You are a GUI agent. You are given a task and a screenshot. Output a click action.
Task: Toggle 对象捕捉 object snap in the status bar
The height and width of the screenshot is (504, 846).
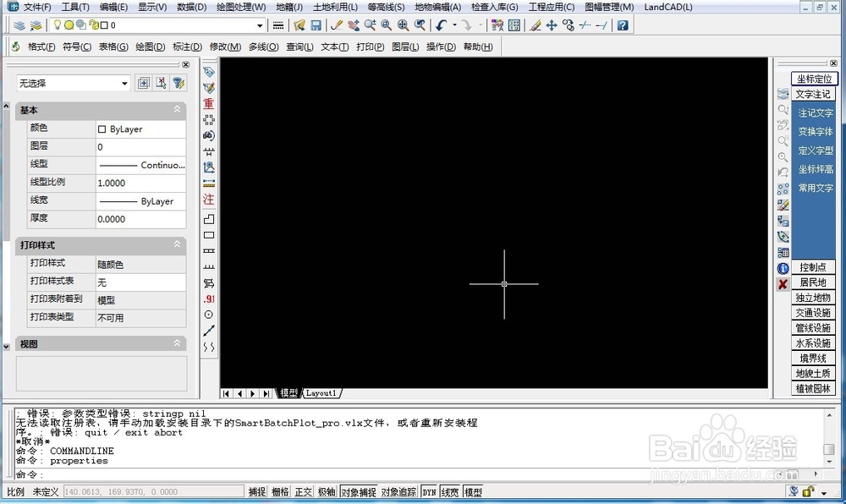pos(359,491)
